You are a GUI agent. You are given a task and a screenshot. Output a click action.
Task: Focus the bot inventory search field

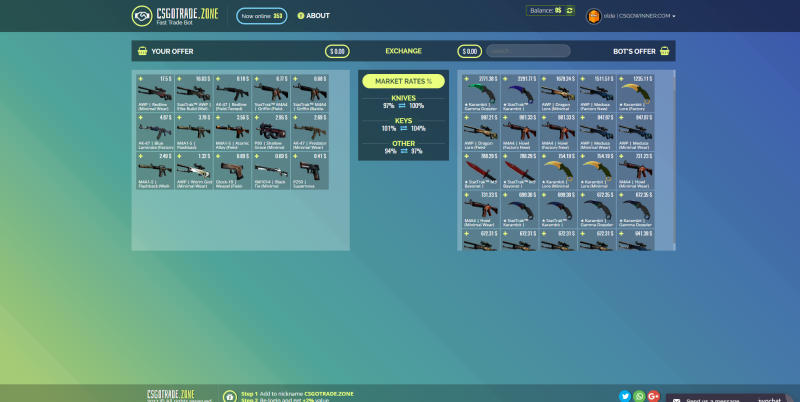tap(528, 51)
